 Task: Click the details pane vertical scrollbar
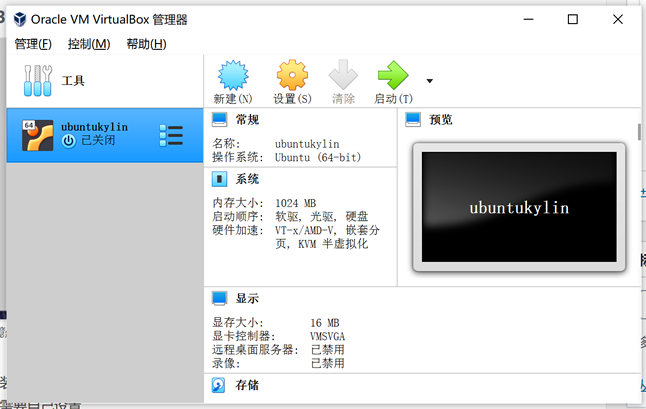(x=639, y=132)
